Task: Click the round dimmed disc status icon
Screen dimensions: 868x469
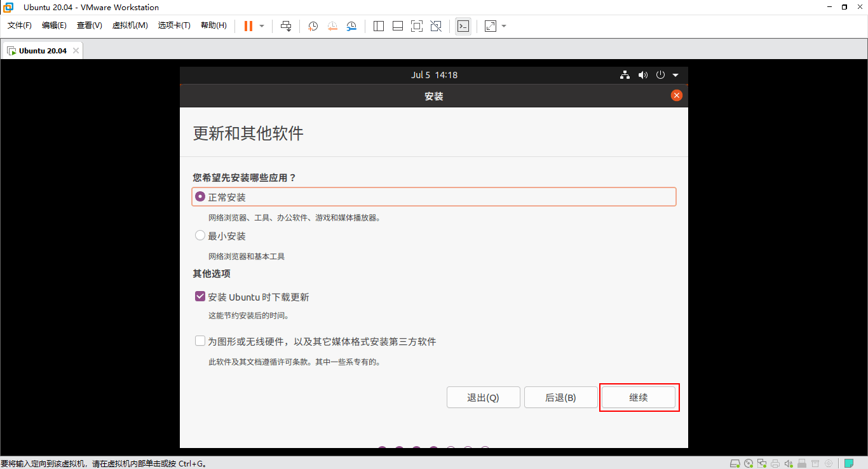Action: [829, 463]
